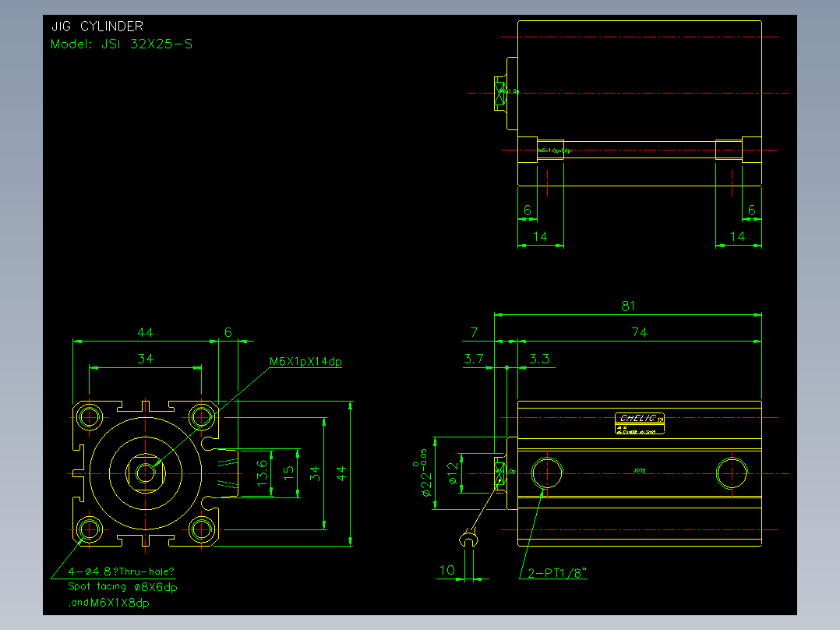Select the rotated vertical "44" height dimension
Screen dimensions: 840x630
pos(341,473)
